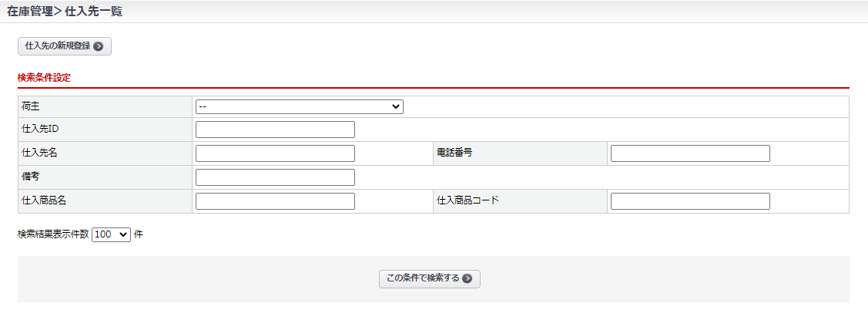Image resolution: width=868 pixels, height=320 pixels.
Task: Click the arrow icon on この条件で検索する
Action: click(x=467, y=278)
